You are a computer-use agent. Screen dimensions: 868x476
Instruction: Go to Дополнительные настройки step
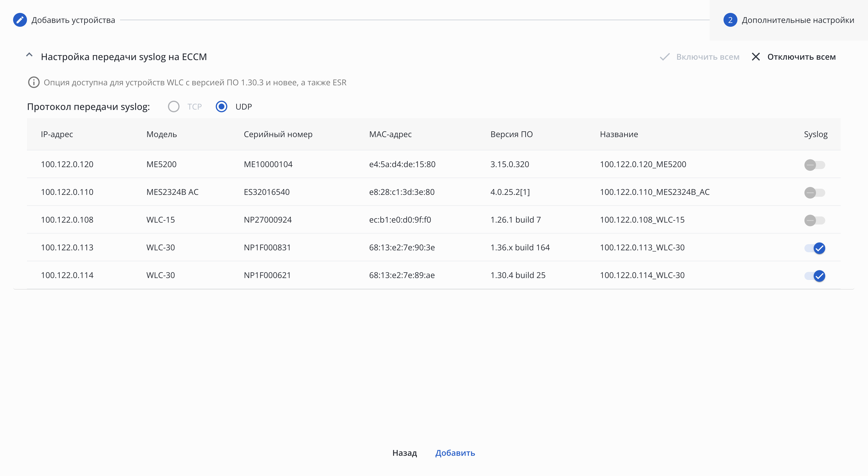(x=797, y=20)
